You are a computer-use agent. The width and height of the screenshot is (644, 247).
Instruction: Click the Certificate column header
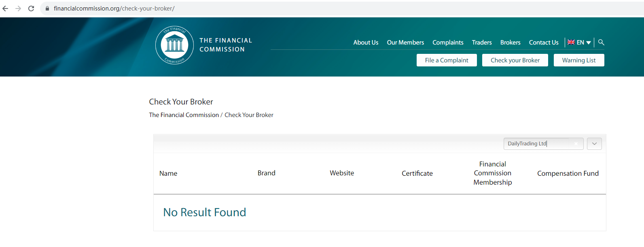[417, 173]
